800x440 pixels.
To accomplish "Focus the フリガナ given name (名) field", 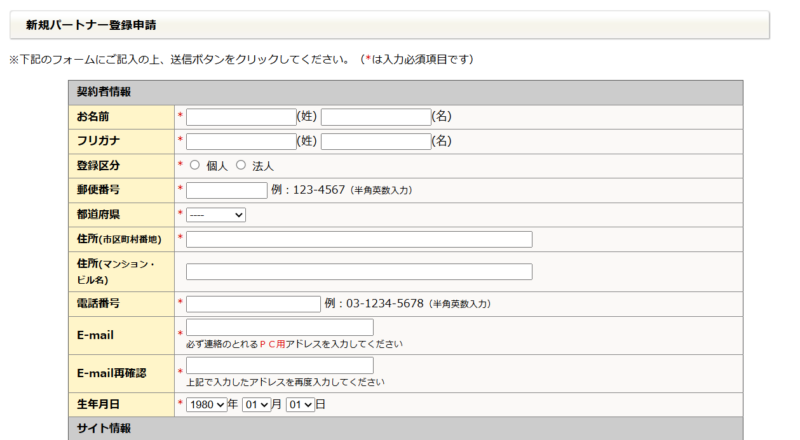I will (375, 141).
